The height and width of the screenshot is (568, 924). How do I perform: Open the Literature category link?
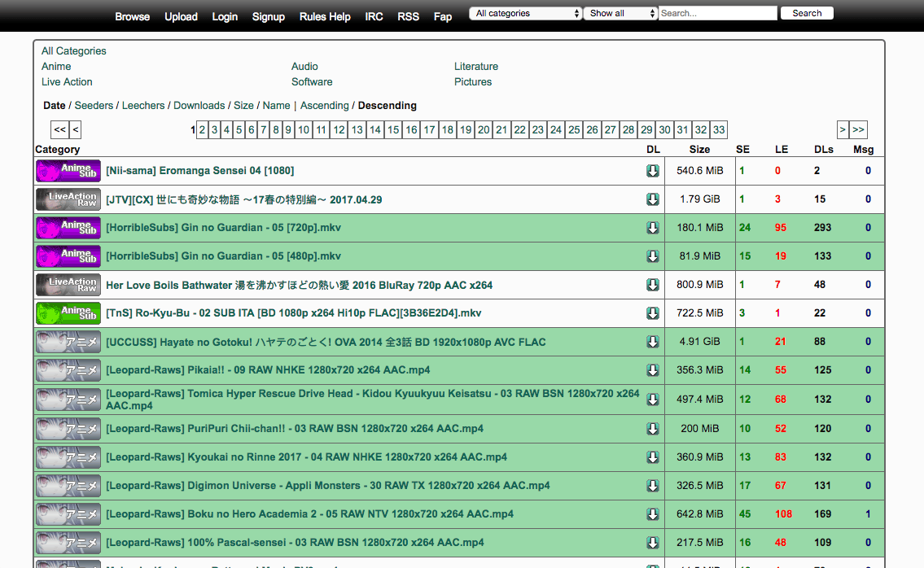click(x=476, y=66)
